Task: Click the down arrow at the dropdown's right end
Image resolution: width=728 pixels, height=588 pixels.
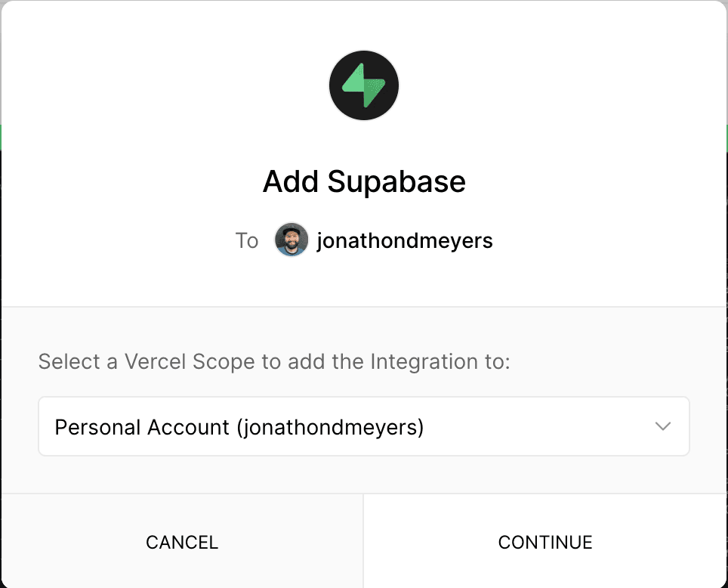Action: (662, 426)
